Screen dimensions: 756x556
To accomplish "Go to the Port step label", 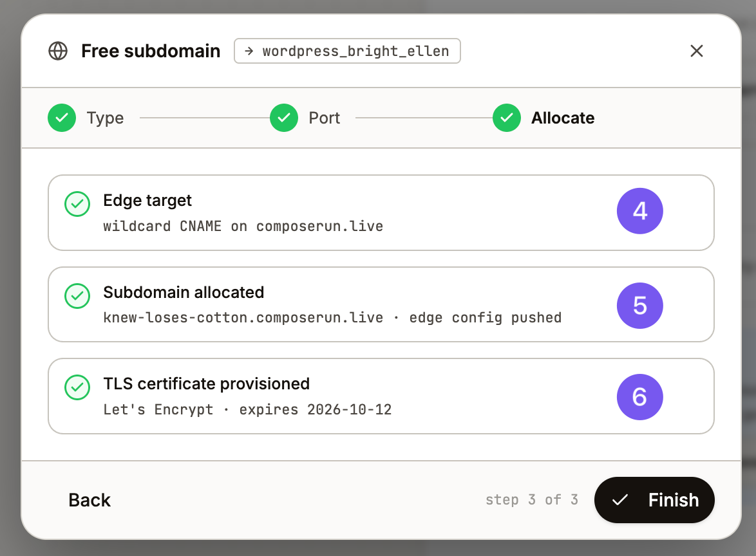I will (x=324, y=118).
